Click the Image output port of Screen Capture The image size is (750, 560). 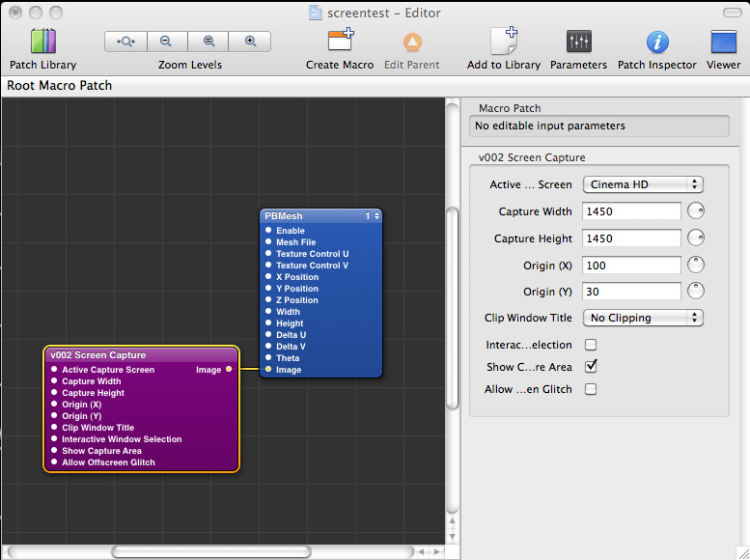point(229,369)
